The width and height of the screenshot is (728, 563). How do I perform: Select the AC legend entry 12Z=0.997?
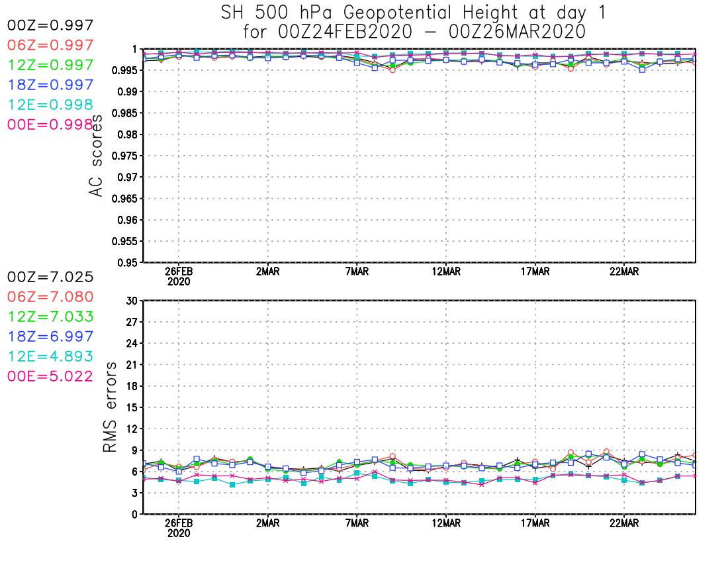pos(50,65)
